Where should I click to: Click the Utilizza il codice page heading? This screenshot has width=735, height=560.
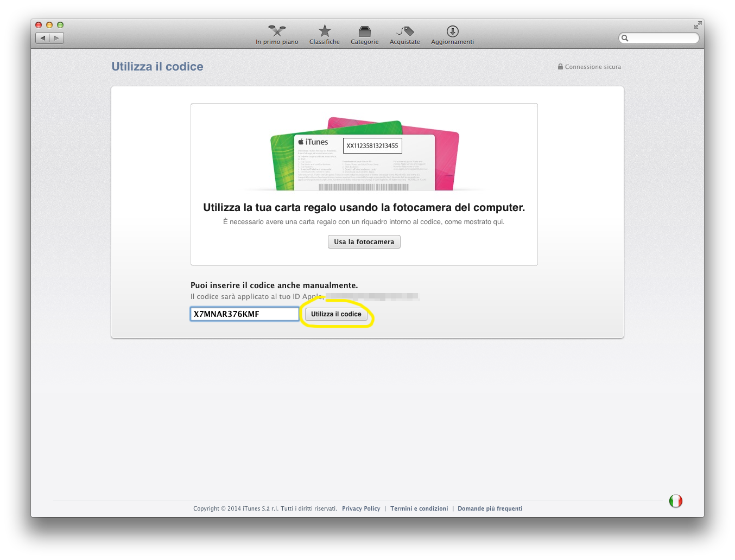pyautogui.click(x=157, y=67)
